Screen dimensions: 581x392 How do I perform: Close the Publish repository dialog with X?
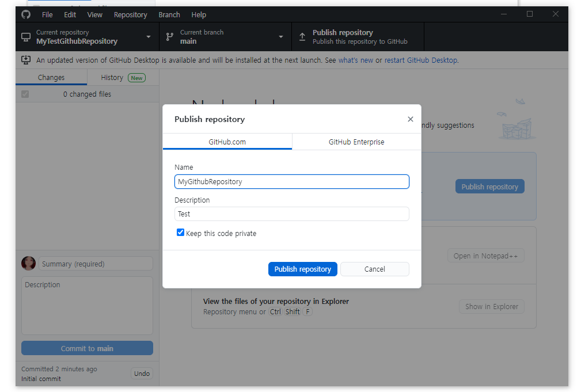(410, 119)
